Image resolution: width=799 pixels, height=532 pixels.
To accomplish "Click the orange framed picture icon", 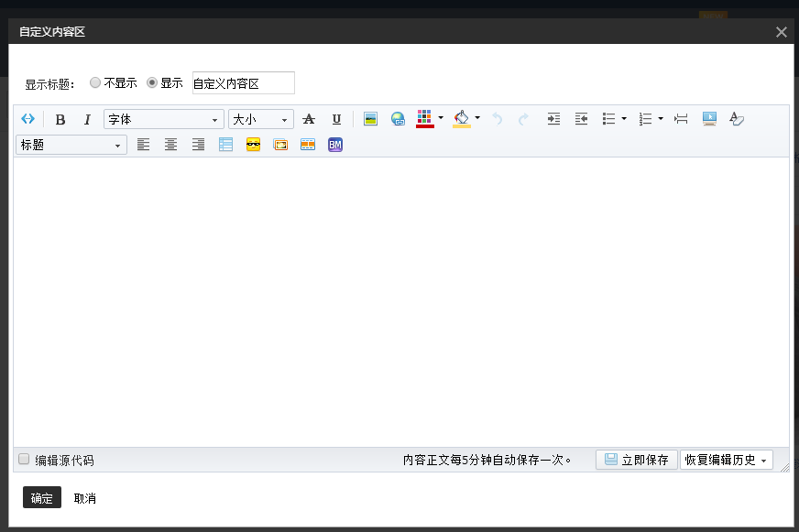I will point(280,145).
